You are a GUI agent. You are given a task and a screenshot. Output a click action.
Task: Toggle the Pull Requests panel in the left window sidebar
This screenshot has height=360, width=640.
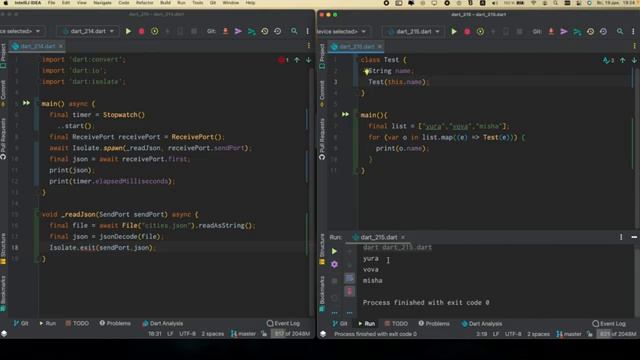(x=3, y=139)
